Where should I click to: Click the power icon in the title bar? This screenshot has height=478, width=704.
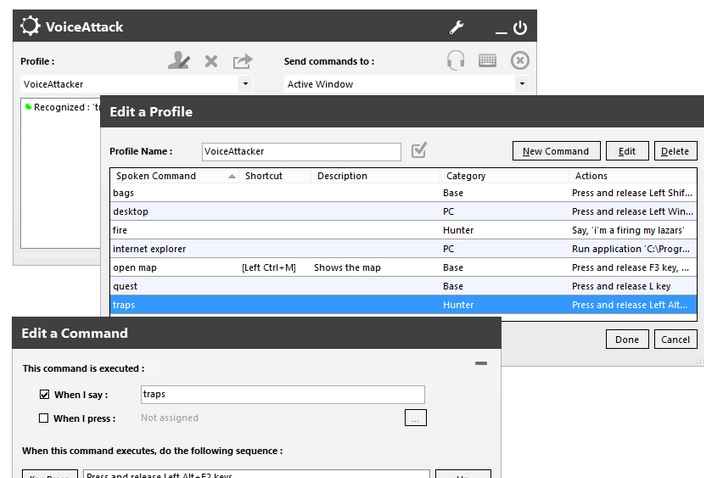click(519, 28)
